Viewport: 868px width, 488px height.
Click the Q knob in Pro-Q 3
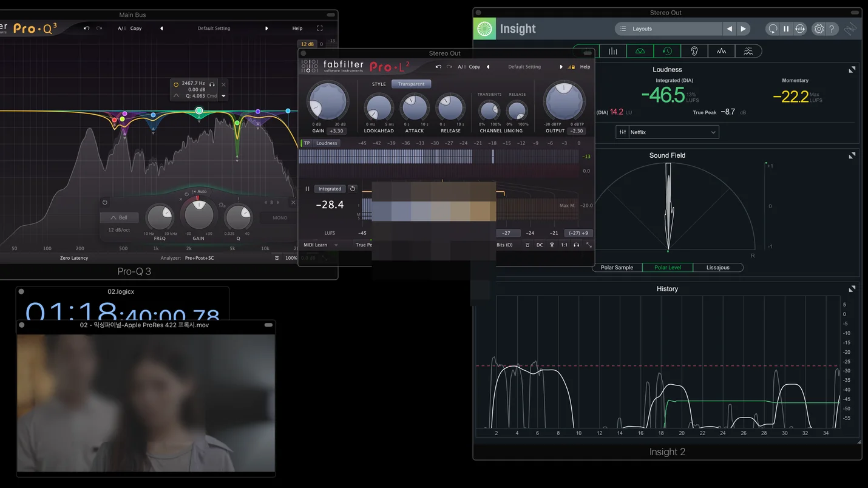tap(237, 217)
